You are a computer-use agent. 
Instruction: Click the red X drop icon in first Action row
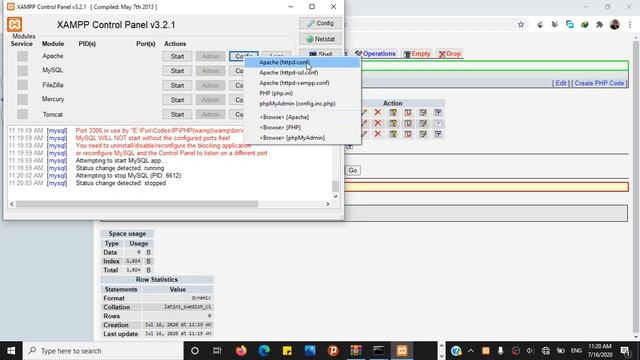click(378, 112)
